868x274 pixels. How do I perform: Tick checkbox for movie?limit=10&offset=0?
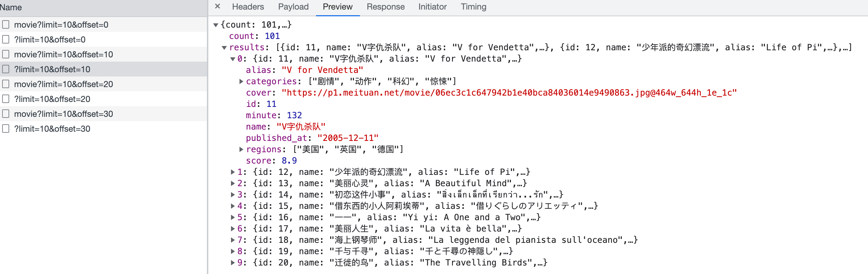click(6, 24)
